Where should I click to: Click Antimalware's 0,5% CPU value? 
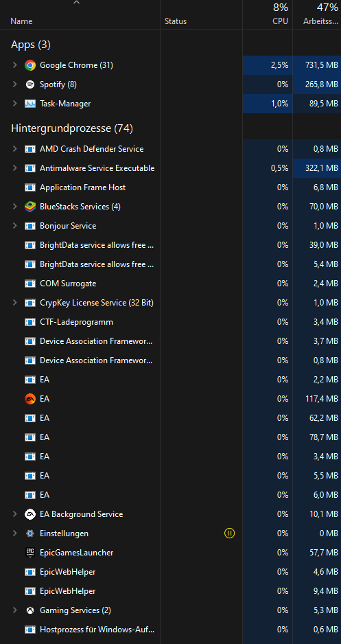(x=279, y=168)
